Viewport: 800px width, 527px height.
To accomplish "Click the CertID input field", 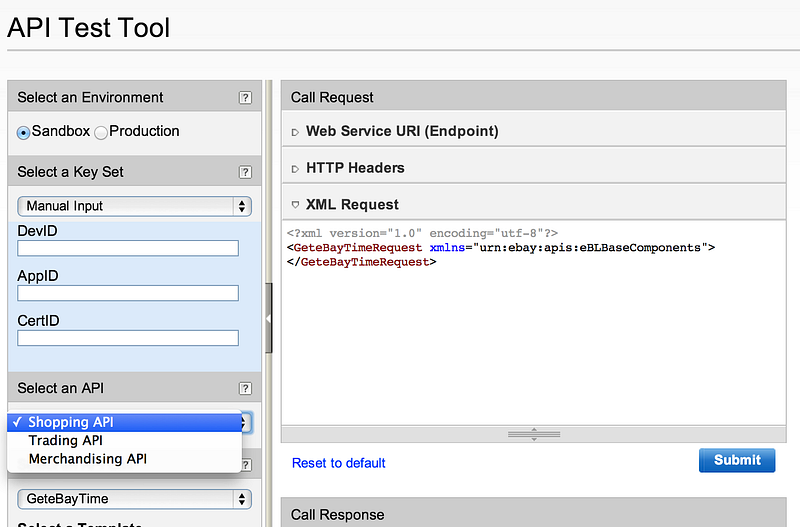I will pos(128,338).
